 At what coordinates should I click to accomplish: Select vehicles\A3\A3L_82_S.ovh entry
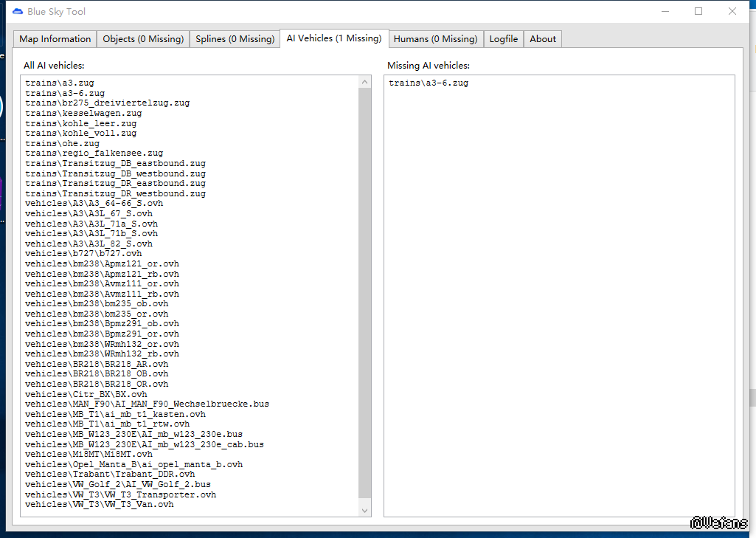89,244
